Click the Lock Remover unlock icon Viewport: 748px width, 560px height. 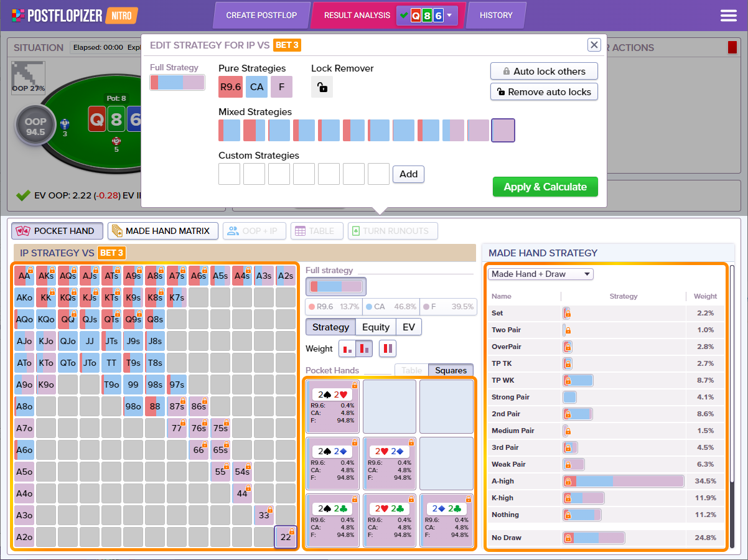[x=322, y=87]
